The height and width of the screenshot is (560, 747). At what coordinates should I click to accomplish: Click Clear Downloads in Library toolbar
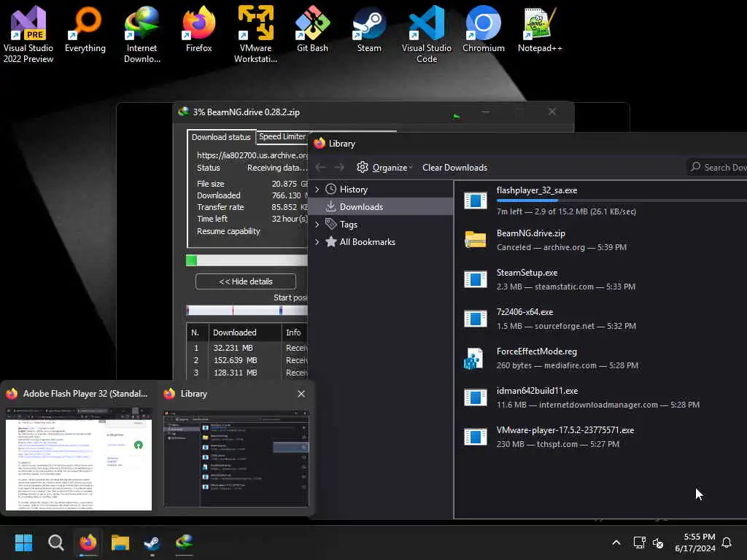pyautogui.click(x=454, y=168)
